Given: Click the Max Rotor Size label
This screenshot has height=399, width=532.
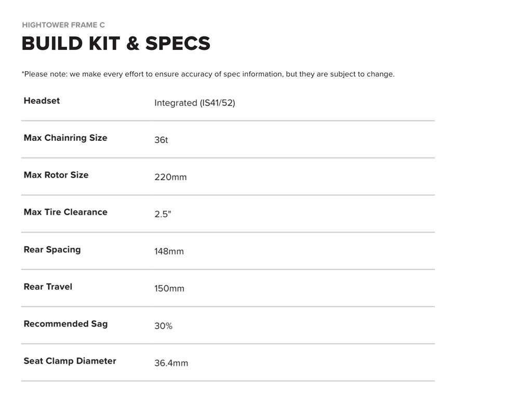Looking at the screenshot, I should click(56, 175).
